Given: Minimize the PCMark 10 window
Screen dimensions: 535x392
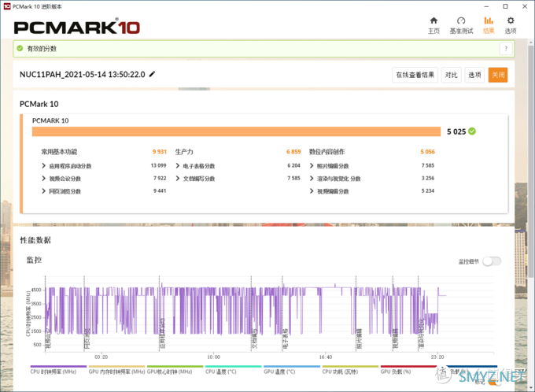Looking at the screenshot, I should pyautogui.click(x=486, y=6).
